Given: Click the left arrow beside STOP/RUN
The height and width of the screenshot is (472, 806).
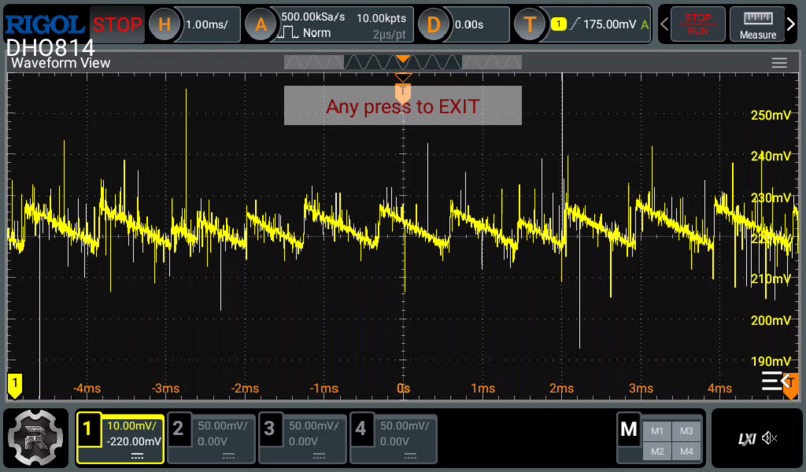Looking at the screenshot, I should [x=664, y=24].
